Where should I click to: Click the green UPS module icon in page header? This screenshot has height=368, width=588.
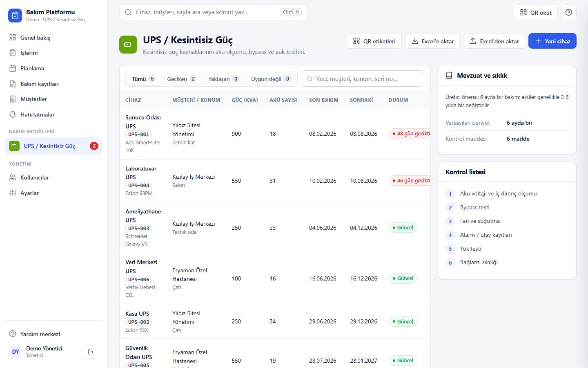click(128, 45)
